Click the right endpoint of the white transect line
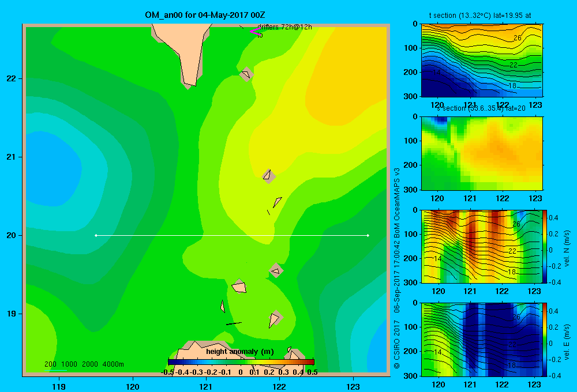Image resolution: width=577 pixels, height=392 pixels. click(x=368, y=235)
